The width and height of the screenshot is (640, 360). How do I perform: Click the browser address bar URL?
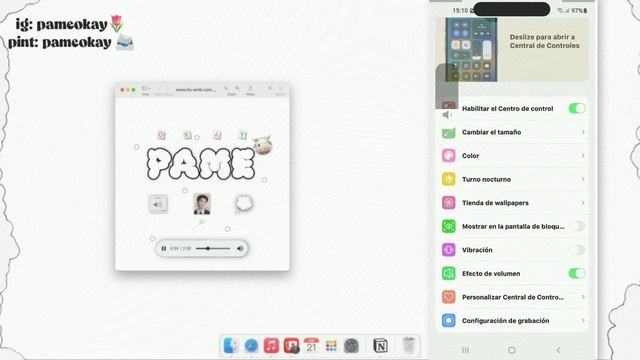tap(196, 89)
